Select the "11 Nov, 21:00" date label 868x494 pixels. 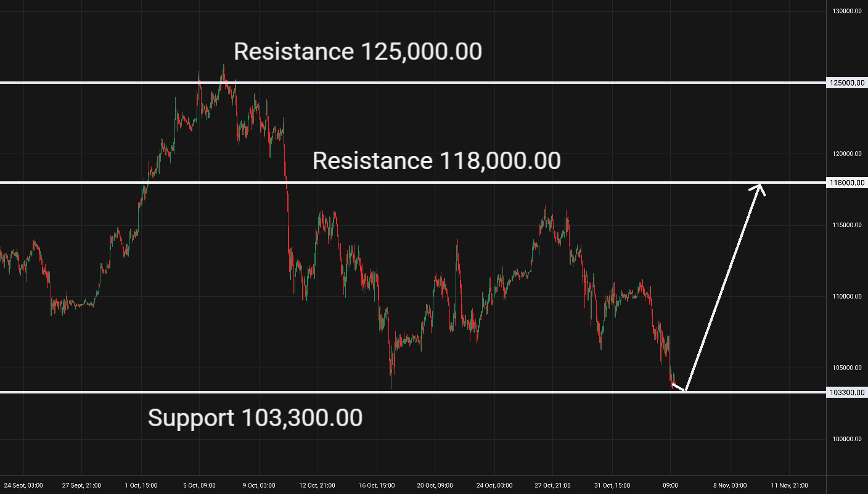coord(790,485)
